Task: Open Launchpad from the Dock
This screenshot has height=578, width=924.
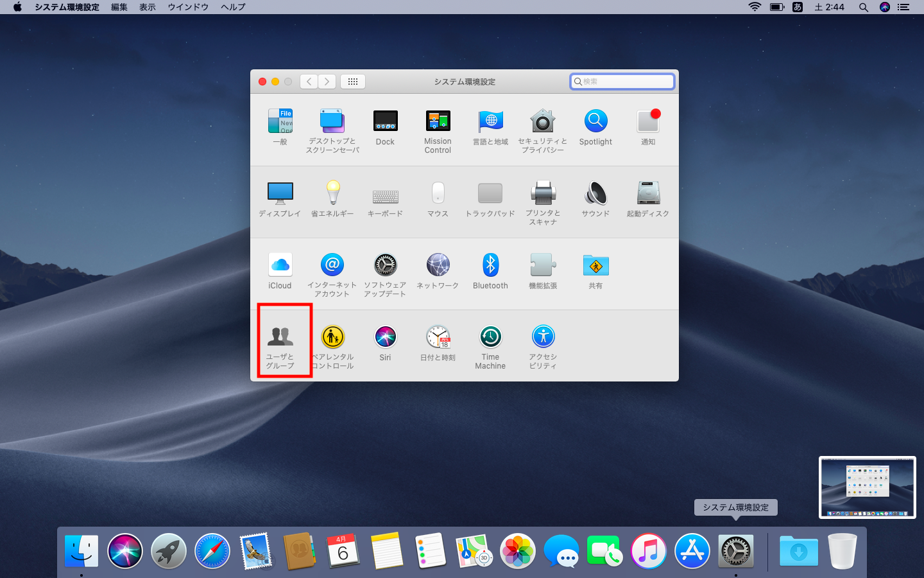Action: pos(169,551)
